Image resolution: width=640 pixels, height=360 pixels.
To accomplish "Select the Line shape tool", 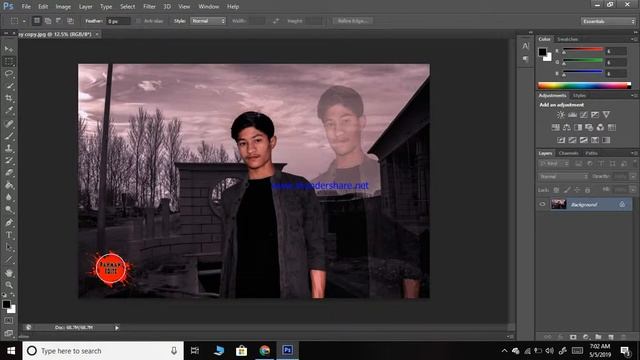I will point(9,260).
